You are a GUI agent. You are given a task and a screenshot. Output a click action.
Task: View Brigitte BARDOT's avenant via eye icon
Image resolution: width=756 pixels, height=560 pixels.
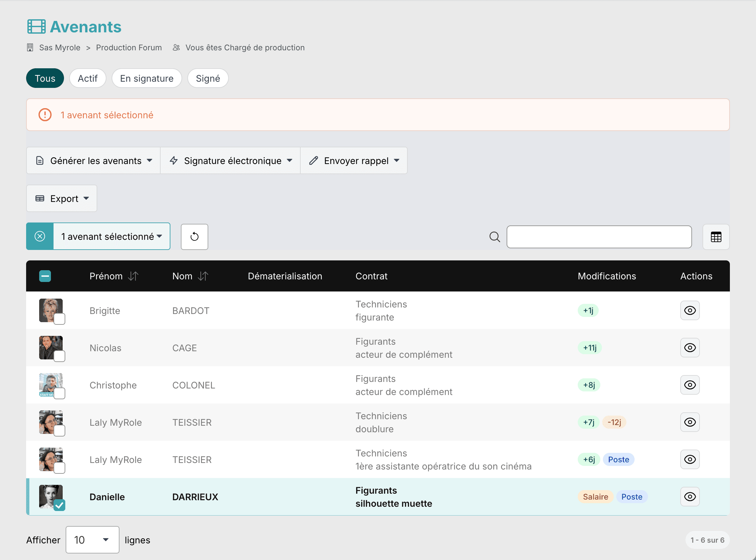pos(690,310)
